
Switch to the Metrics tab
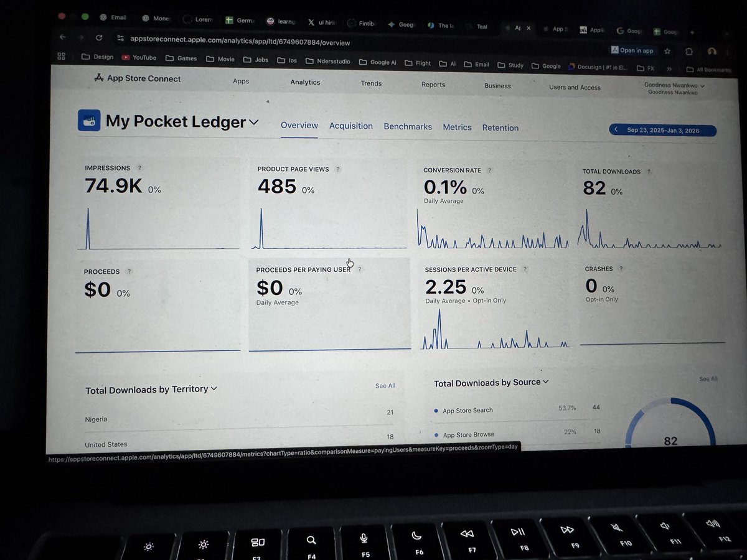tap(457, 127)
